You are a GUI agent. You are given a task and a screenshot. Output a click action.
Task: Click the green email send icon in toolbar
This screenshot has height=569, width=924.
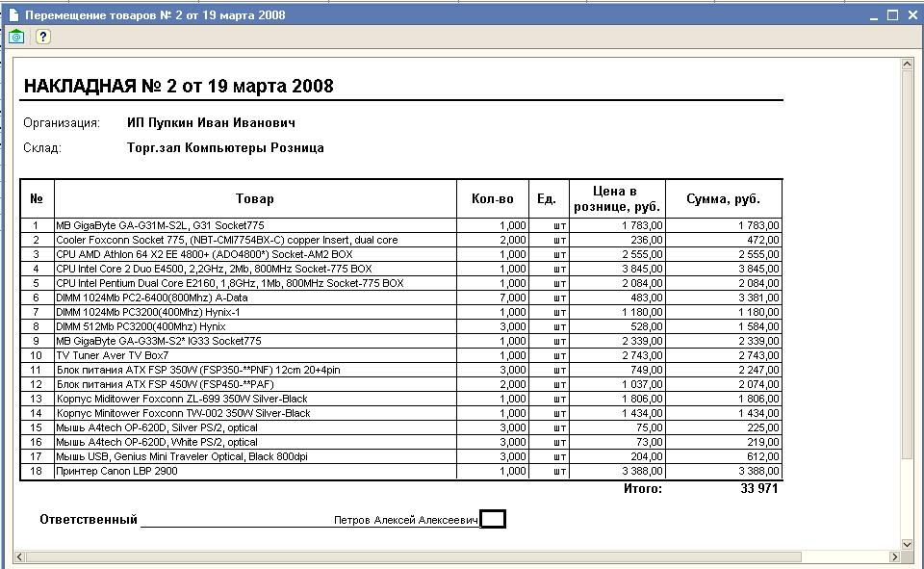(16, 37)
